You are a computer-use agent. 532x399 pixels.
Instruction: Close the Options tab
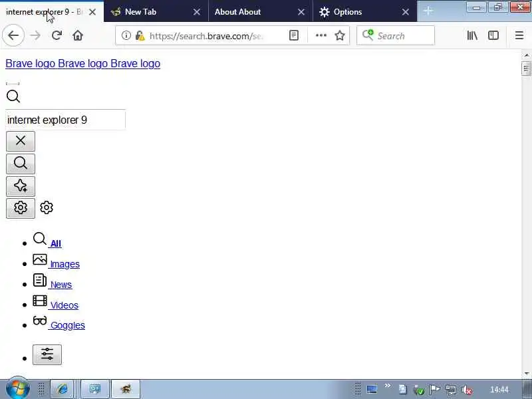(405, 12)
